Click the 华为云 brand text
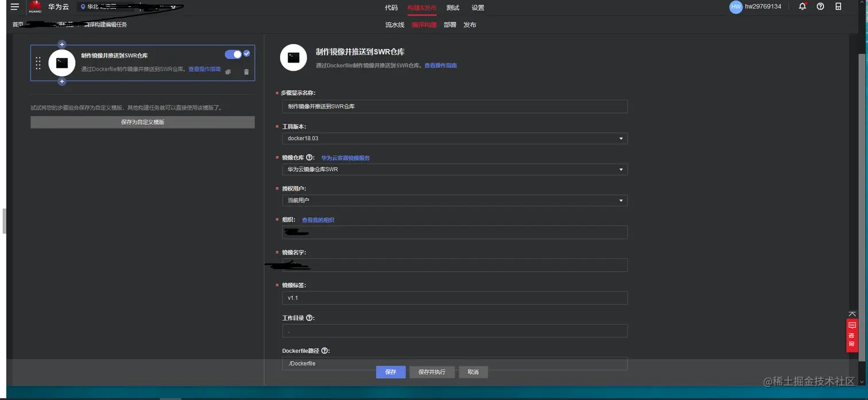 [x=59, y=7]
